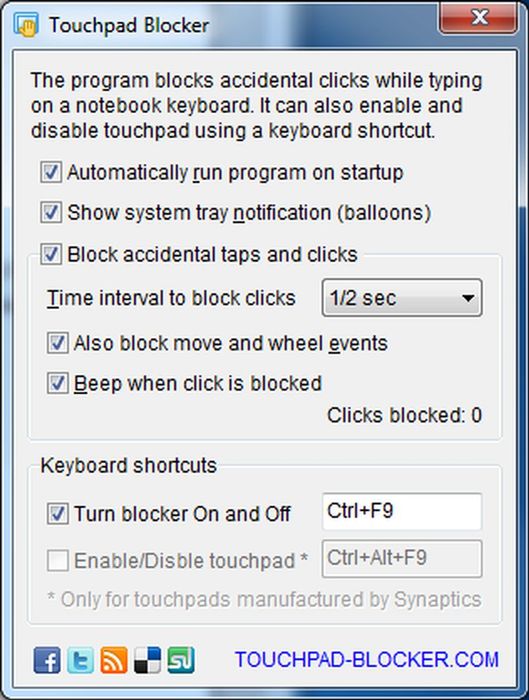Click the Ctrl+F9 shortcut field
The height and width of the screenshot is (700, 529).
402,512
